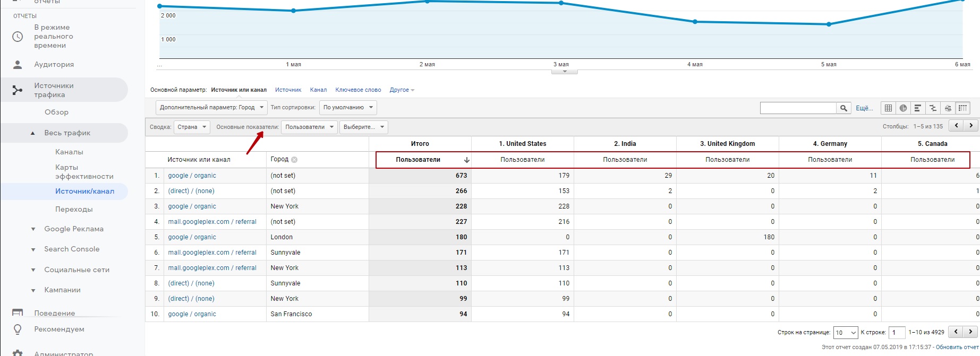Select the Источник или канал primary dimension
The image size is (980, 356).
[x=239, y=90]
